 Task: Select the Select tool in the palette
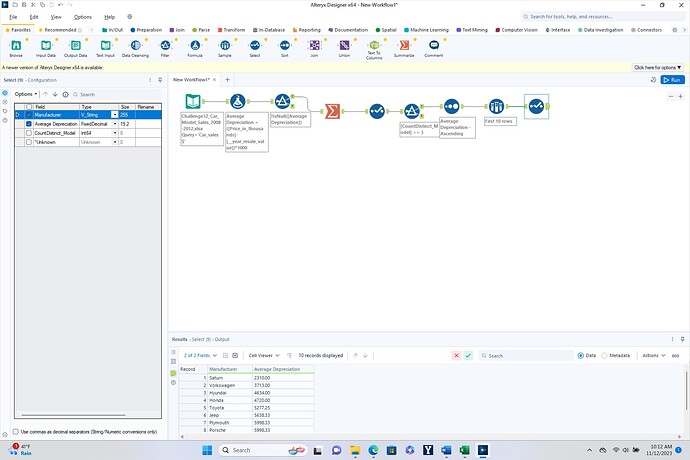coord(255,45)
